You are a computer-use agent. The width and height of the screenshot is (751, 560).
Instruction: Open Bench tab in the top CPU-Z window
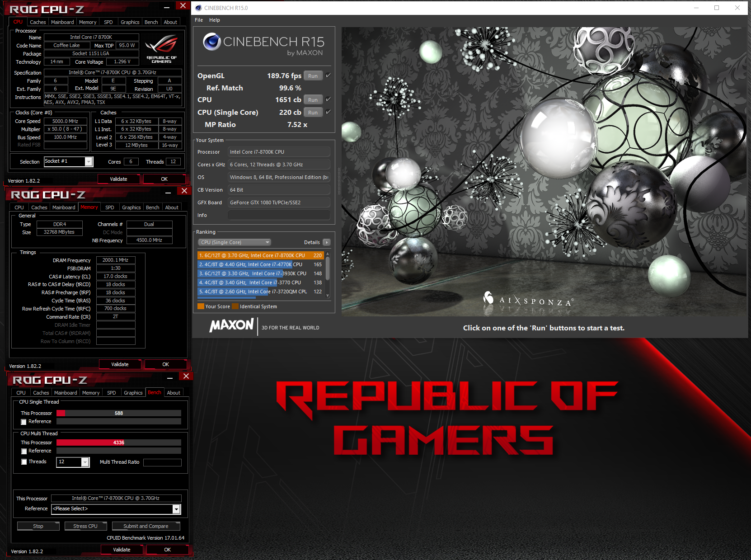[151, 22]
